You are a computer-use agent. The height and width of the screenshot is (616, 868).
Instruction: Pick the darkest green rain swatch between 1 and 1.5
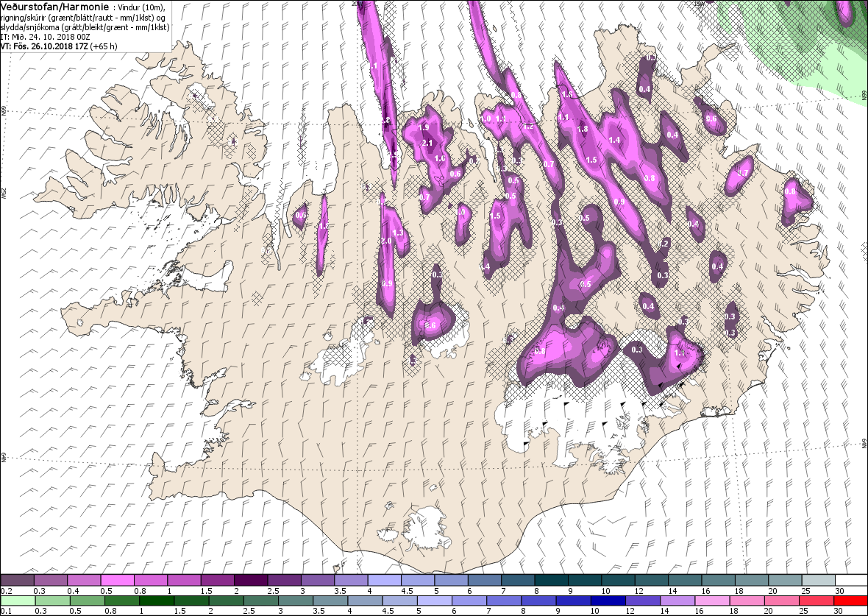[157, 601]
